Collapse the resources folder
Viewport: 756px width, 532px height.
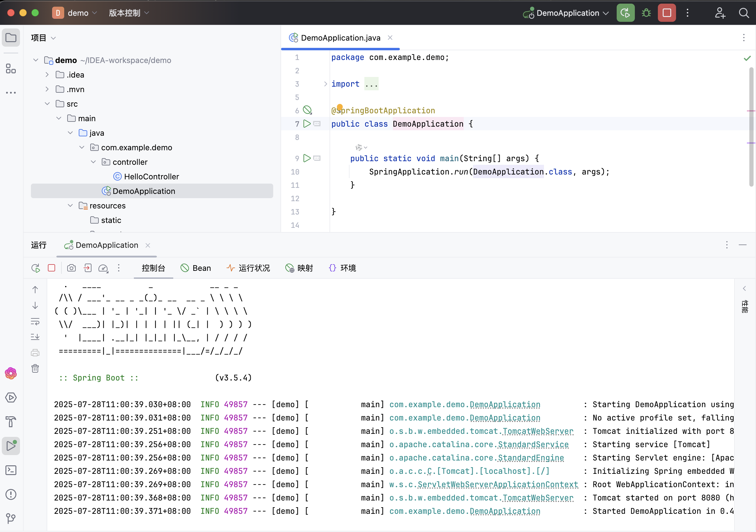click(x=70, y=205)
